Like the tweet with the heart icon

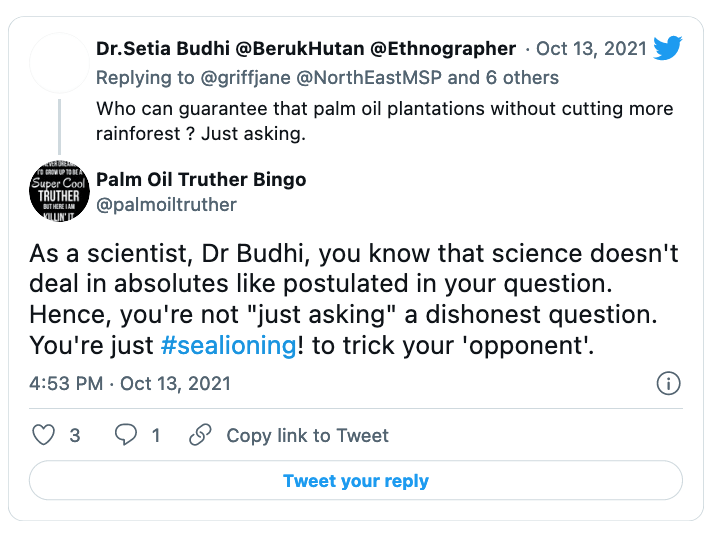tap(44, 435)
